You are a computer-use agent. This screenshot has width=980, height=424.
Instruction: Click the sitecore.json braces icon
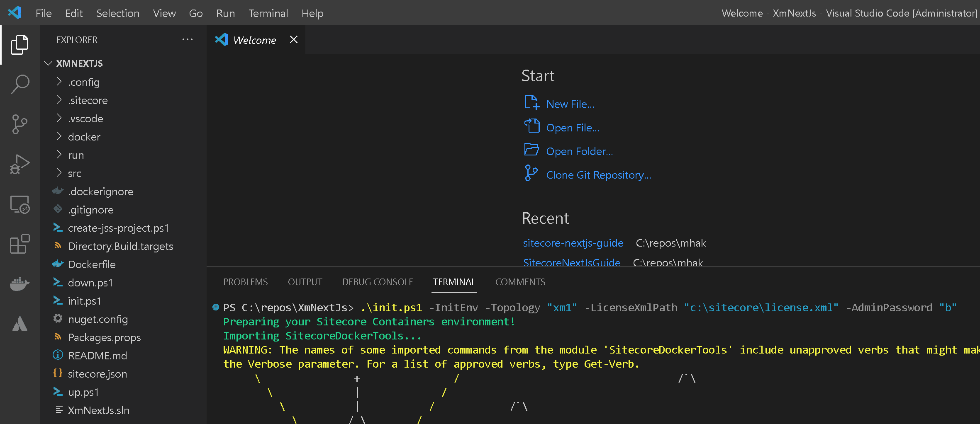pyautogui.click(x=58, y=373)
